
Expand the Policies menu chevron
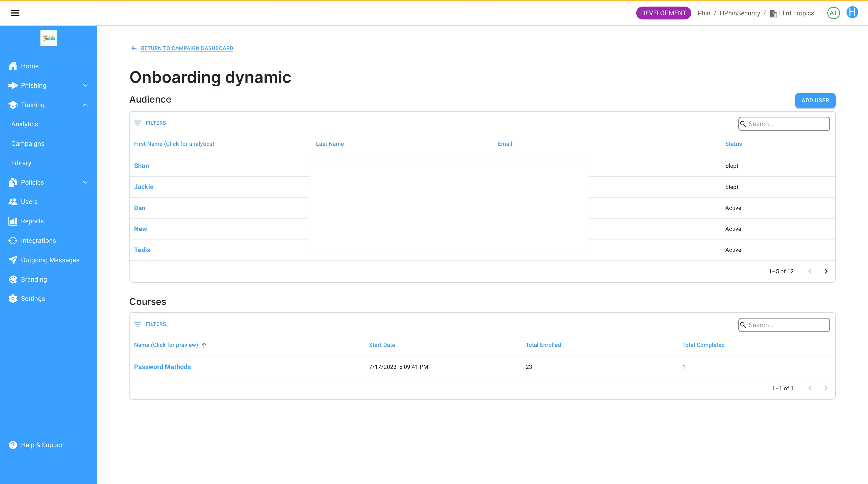(85, 182)
